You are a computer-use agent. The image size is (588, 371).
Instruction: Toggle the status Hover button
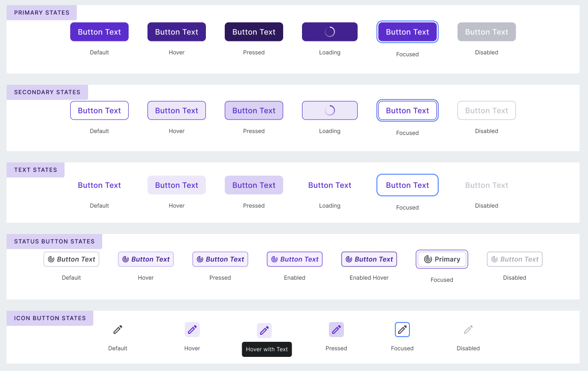coord(146,259)
